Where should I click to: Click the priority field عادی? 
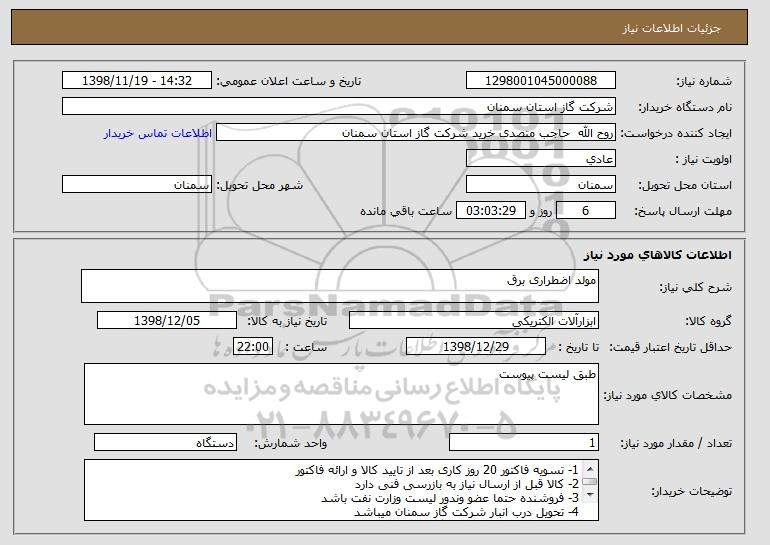tap(541, 159)
